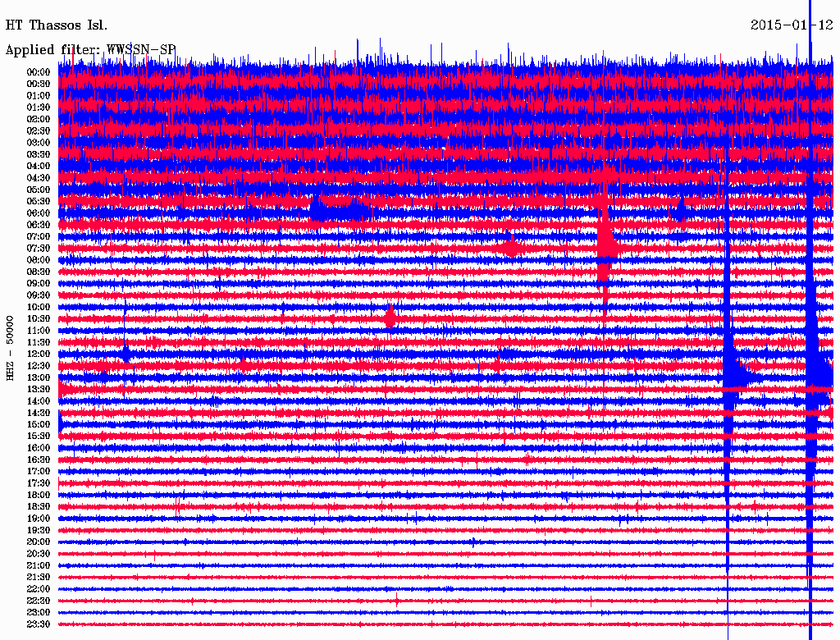Viewport: 840px width, 640px height.
Task: Click the 'Applied filter: WWSSN-SP' label
Action: point(90,50)
